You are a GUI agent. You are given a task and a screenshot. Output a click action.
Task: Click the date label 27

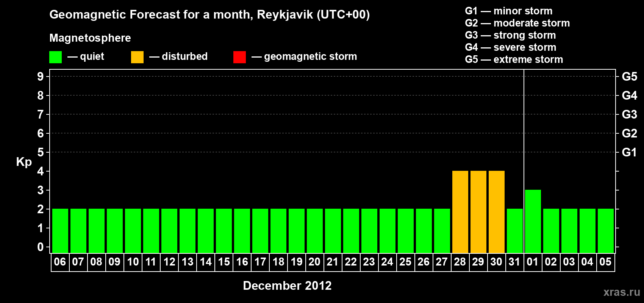point(442,262)
